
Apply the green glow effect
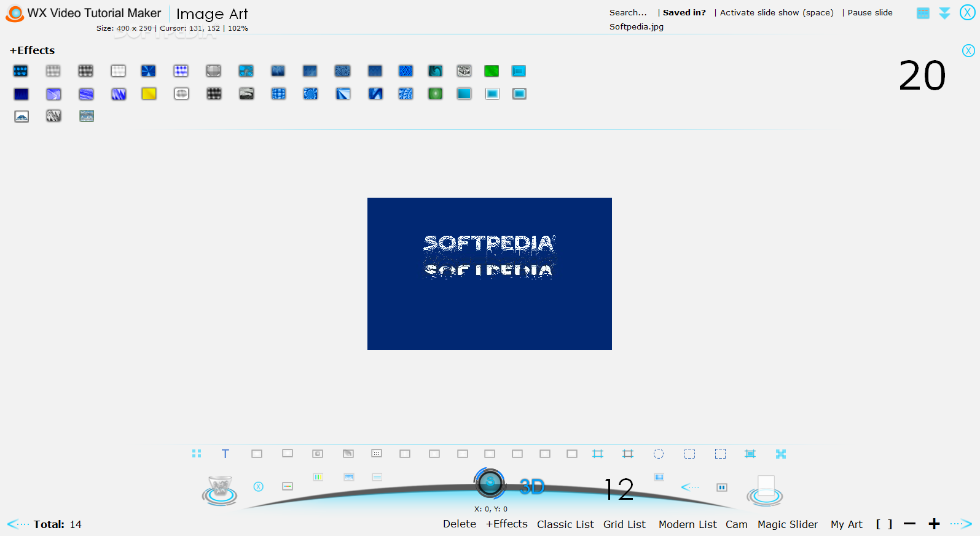pos(435,93)
